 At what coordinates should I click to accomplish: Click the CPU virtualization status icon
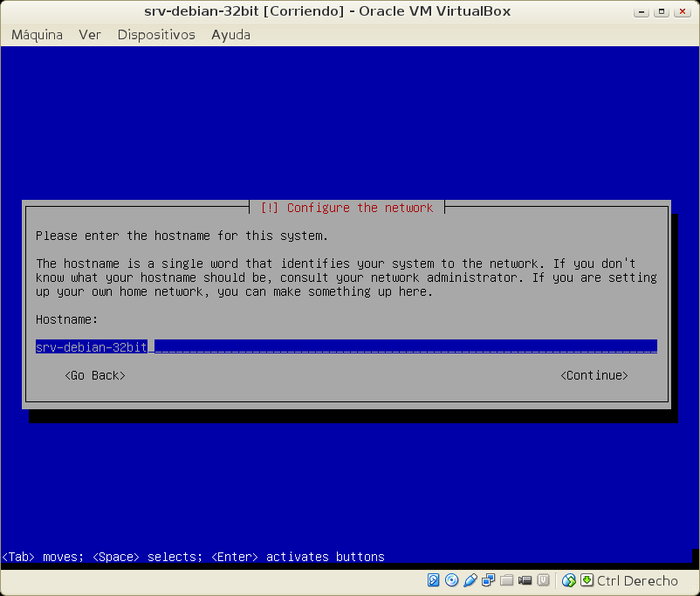(543, 580)
